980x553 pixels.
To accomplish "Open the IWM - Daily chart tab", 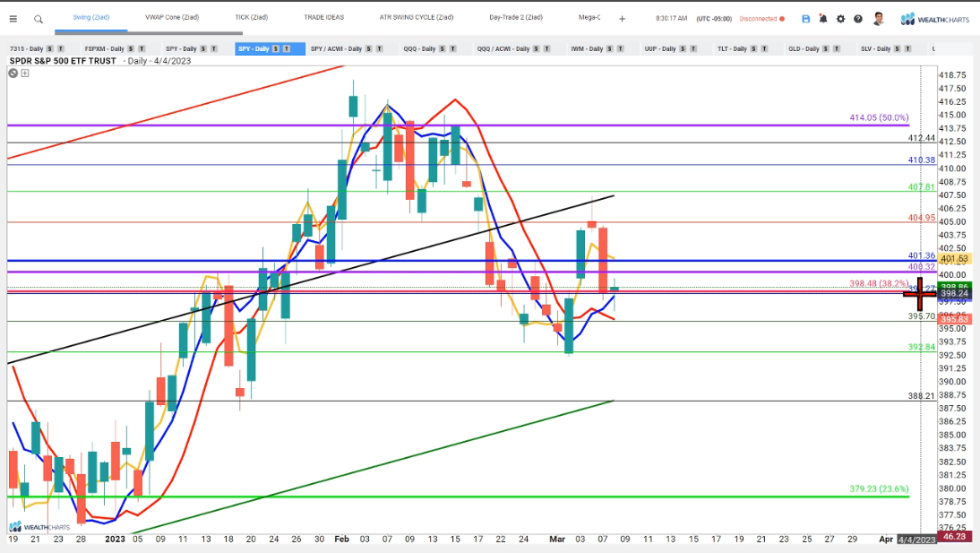I will 586,48.
